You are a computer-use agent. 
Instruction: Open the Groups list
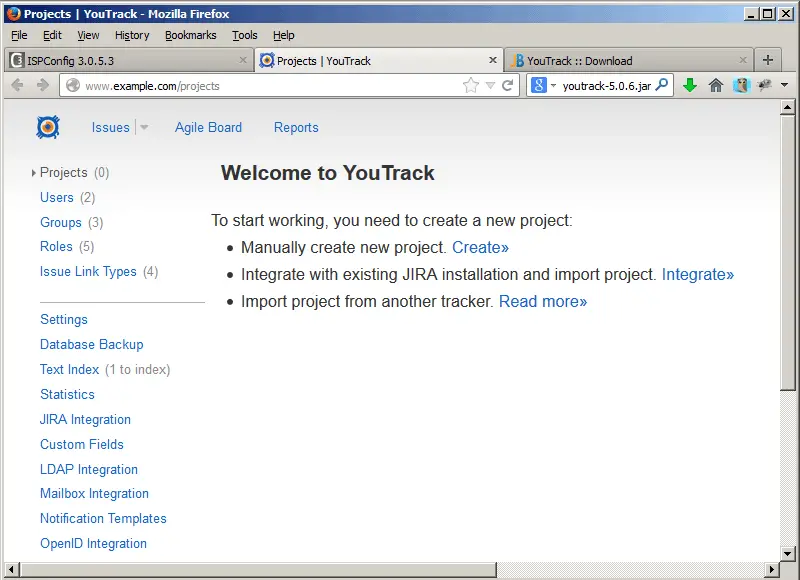[x=61, y=222]
